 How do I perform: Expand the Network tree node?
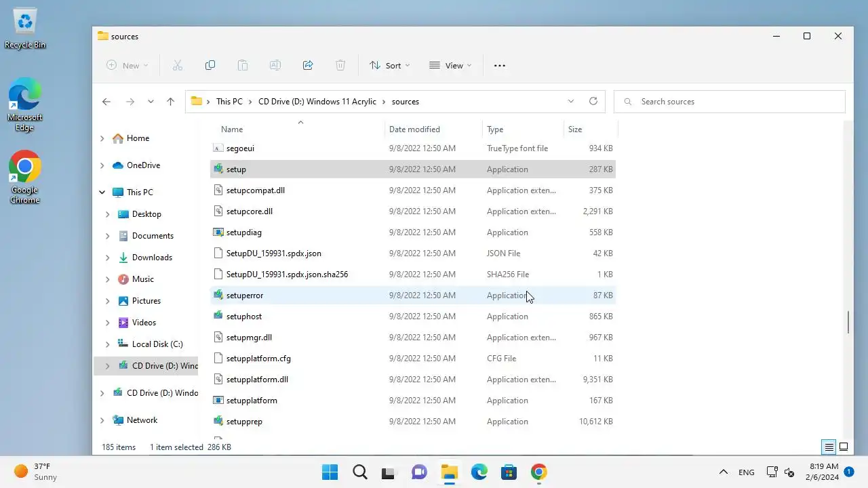point(102,420)
